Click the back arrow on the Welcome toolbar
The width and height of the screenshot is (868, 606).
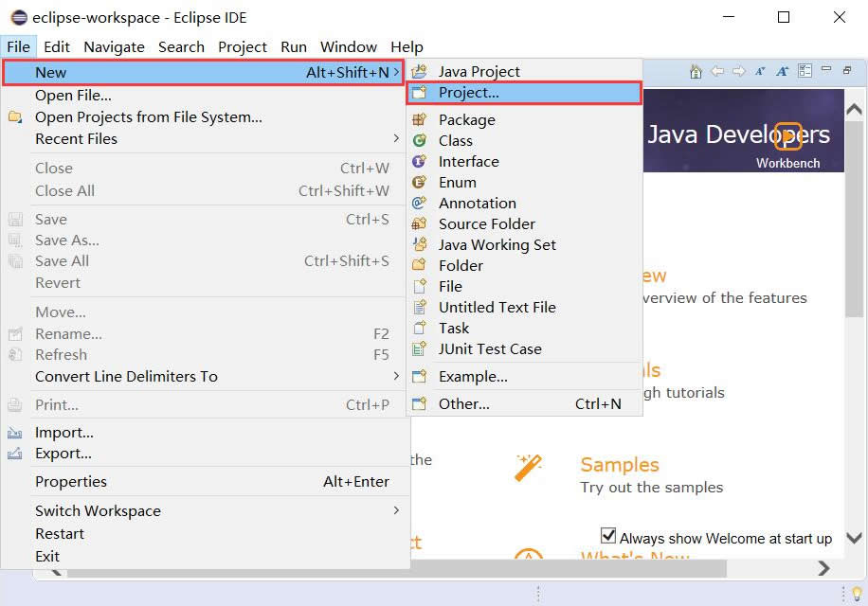click(x=716, y=70)
